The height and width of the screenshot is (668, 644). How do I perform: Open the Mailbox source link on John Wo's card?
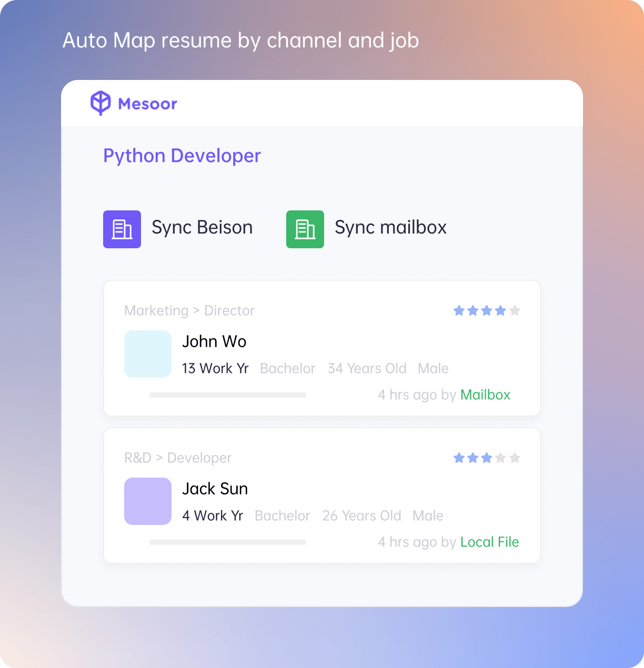tap(485, 395)
